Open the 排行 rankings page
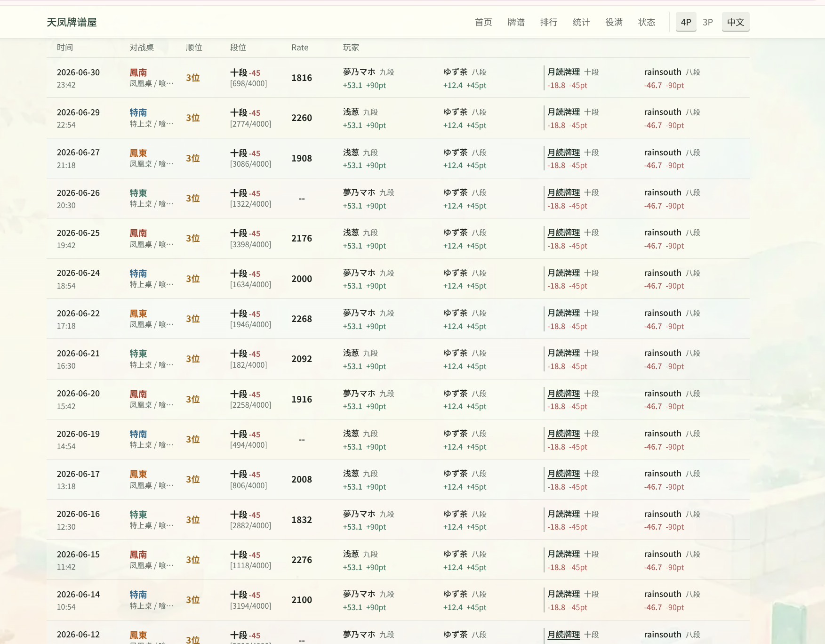This screenshot has width=825, height=644. click(549, 22)
